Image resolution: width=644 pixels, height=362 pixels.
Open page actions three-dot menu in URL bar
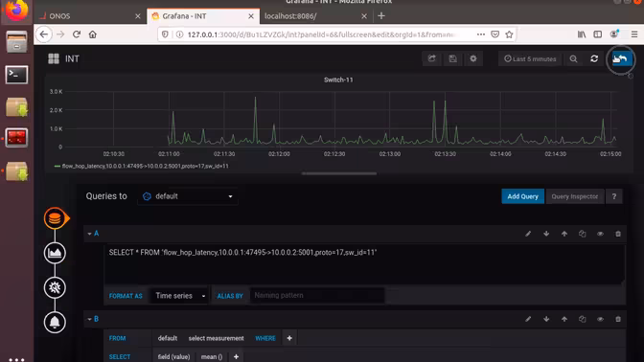(x=481, y=34)
